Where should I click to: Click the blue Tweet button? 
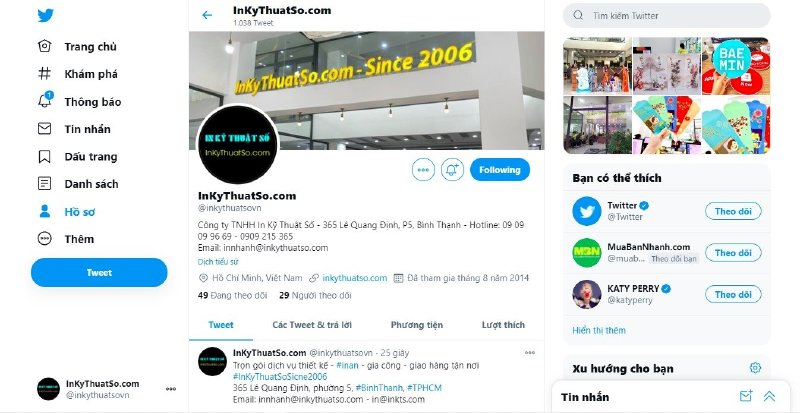pos(99,273)
